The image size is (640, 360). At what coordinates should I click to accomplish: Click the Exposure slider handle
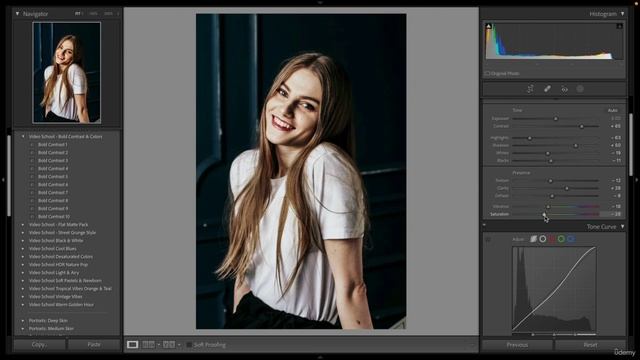[x=556, y=119]
